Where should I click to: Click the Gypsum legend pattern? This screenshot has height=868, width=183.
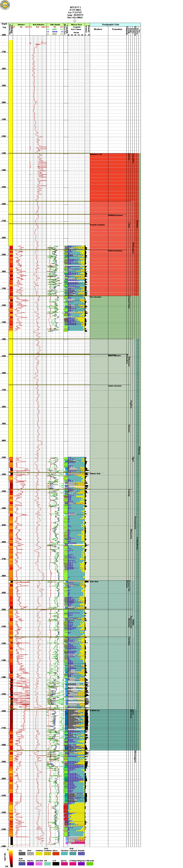[30, 864]
